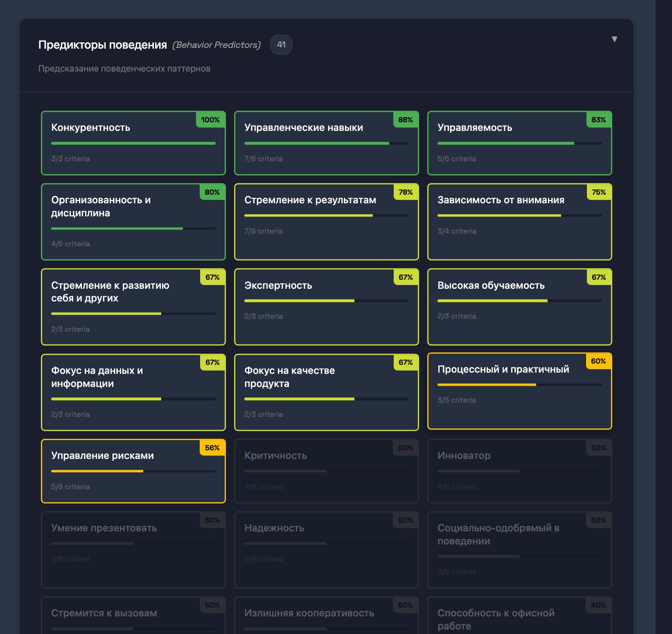Click the 67% badge on Высокая обучаемость
The height and width of the screenshot is (634, 672).
pyautogui.click(x=598, y=277)
